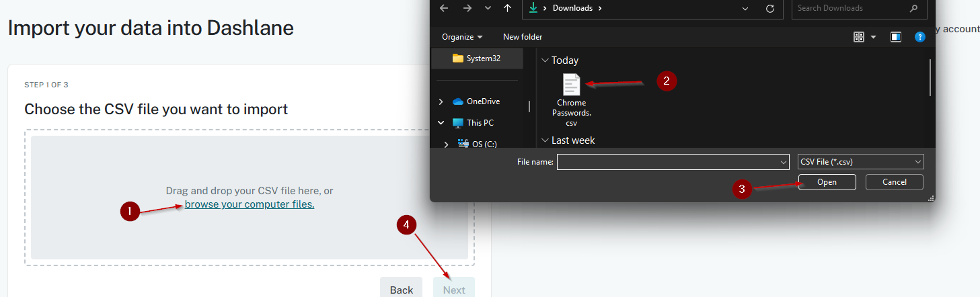Open recent locations chevron in file dialog

pyautogui.click(x=488, y=9)
